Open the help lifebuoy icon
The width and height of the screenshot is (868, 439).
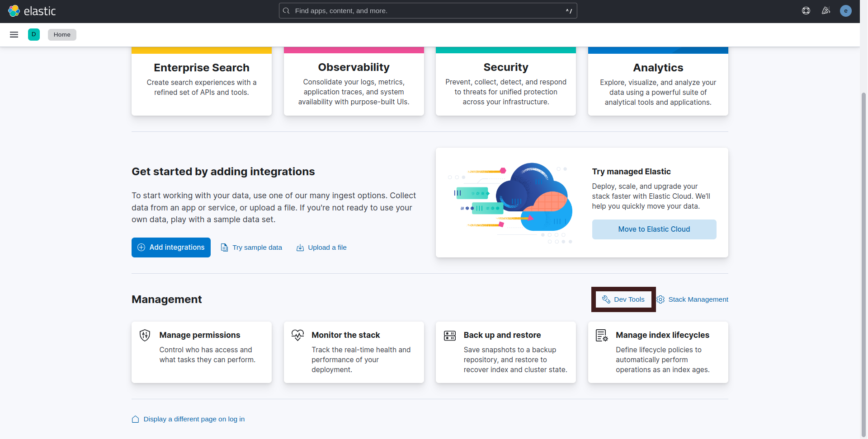(x=806, y=10)
